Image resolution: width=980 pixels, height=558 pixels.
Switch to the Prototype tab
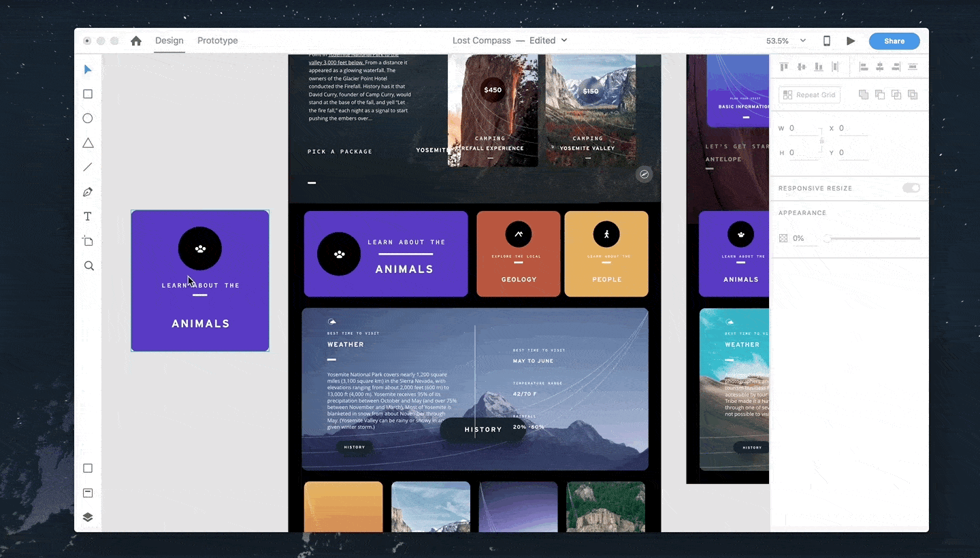tap(218, 41)
